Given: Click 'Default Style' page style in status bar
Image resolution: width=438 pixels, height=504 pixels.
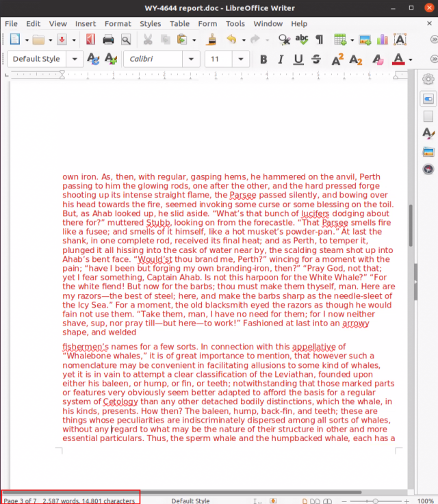Looking at the screenshot, I should coord(190,501).
